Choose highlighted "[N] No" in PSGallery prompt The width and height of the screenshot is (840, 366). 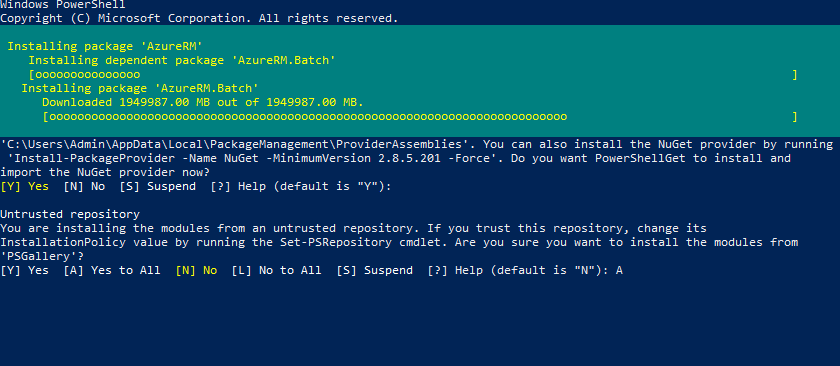coord(196,270)
